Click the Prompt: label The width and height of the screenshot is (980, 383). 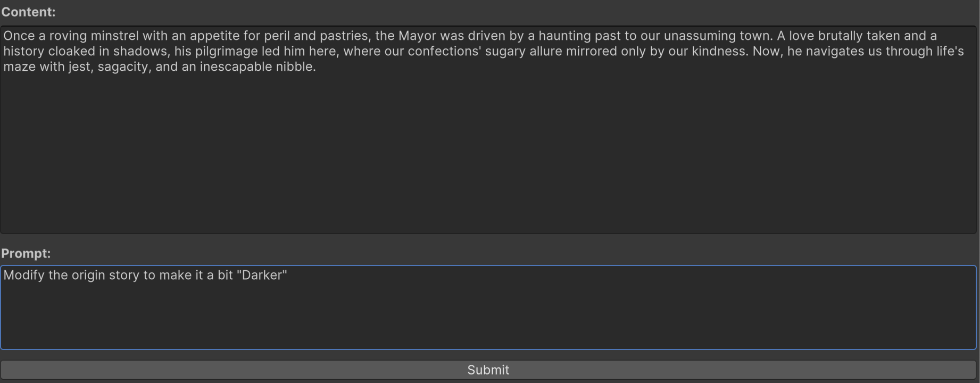point(26,253)
